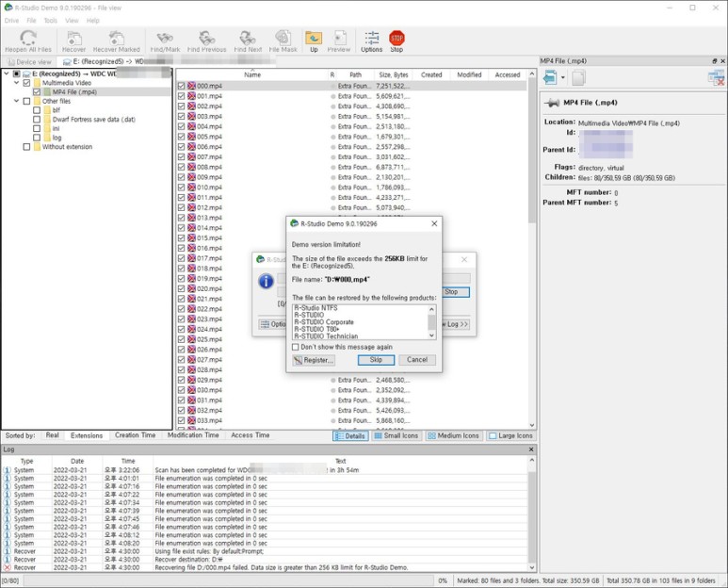The image size is (728, 588).
Task: Go up one folder with Up icon
Action: click(314, 38)
